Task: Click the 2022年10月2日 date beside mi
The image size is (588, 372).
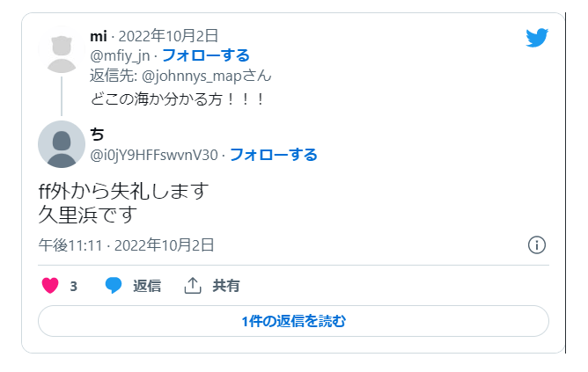Action: point(168,36)
